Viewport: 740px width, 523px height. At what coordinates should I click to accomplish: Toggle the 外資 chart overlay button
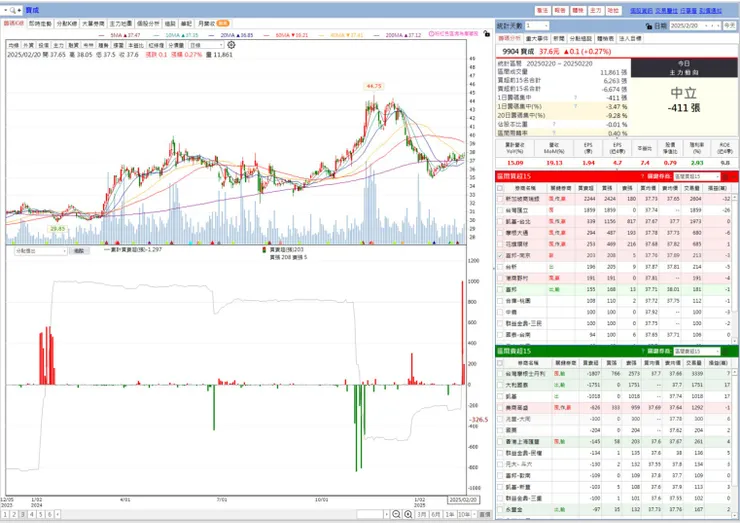[x=28, y=45]
